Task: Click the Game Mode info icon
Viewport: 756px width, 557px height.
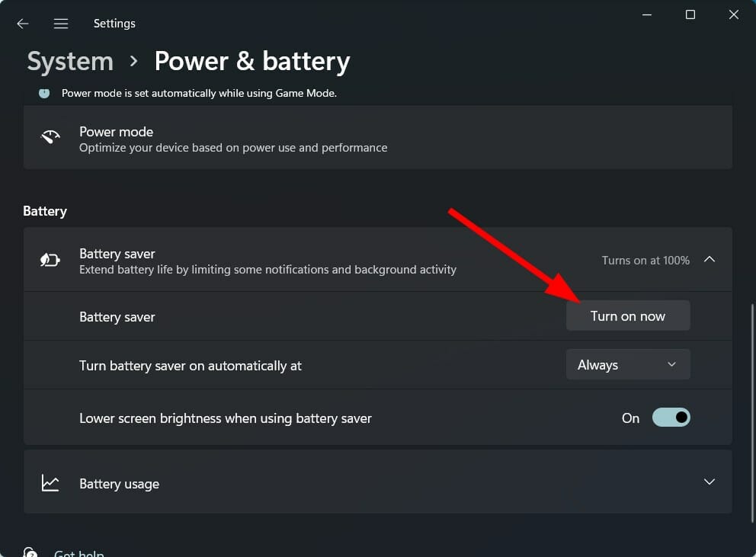Action: tap(43, 92)
